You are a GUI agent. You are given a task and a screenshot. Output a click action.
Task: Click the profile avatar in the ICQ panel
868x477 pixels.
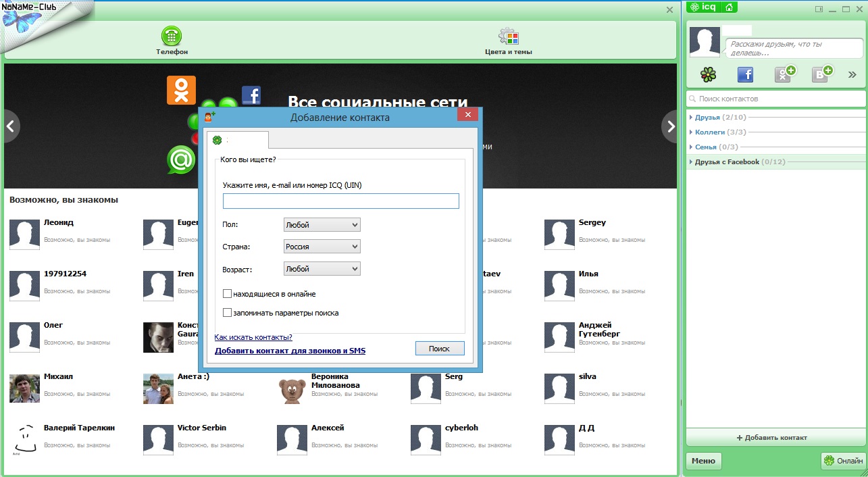(x=705, y=42)
